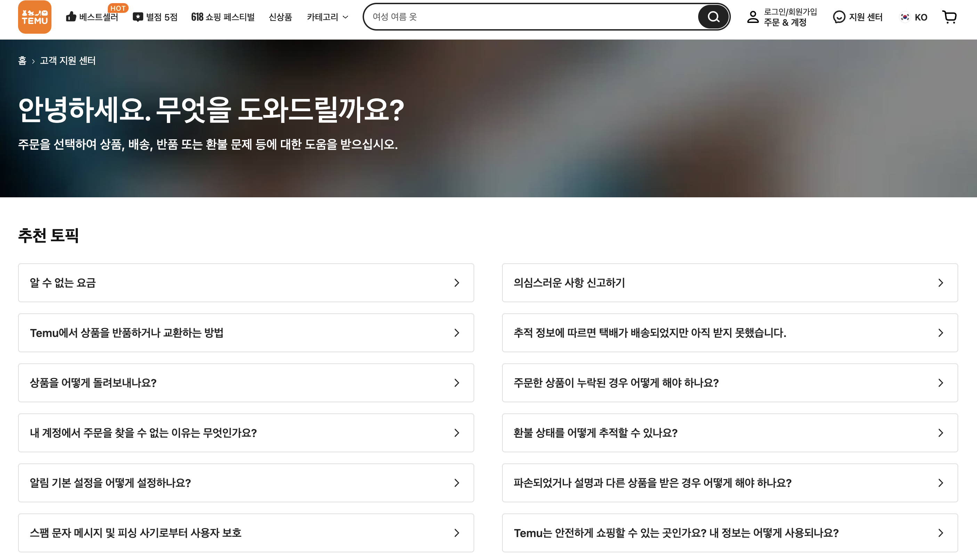This screenshot has width=977, height=560.
Task: Click the thumbs-up 베스트셀러 icon
Action: [71, 17]
